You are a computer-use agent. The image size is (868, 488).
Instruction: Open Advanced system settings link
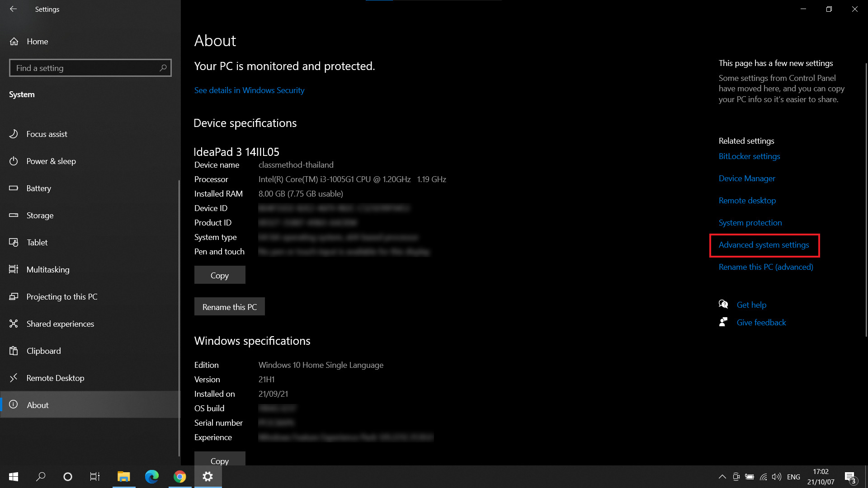point(764,245)
